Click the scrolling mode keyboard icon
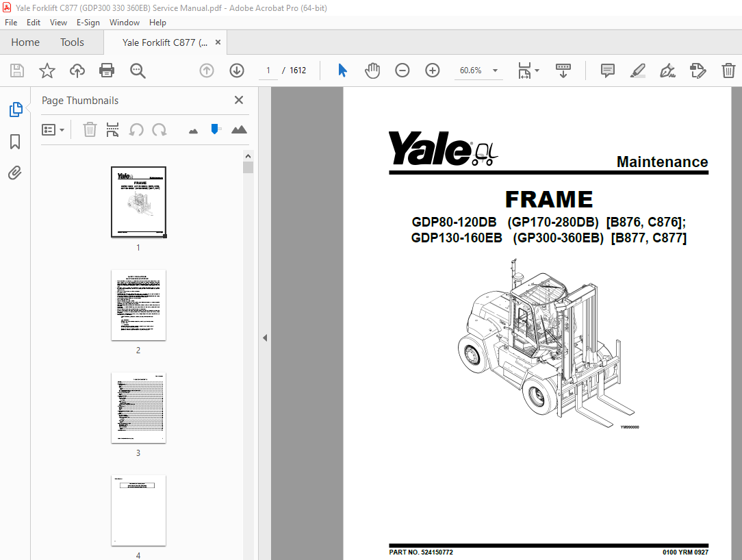The width and height of the screenshot is (742, 560). click(x=563, y=71)
